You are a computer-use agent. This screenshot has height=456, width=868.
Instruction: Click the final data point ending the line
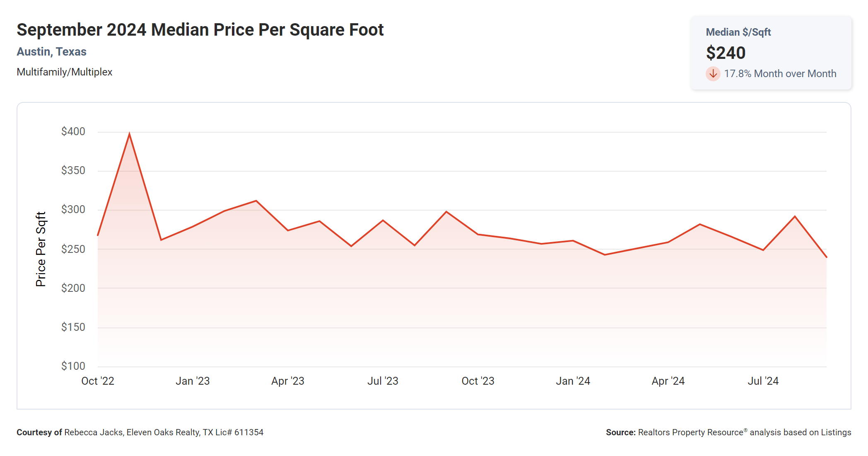click(x=826, y=257)
